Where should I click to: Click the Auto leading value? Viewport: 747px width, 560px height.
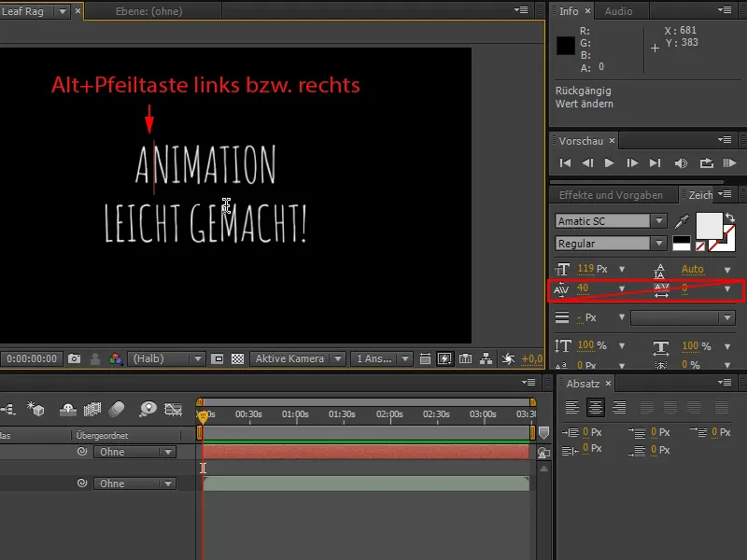coord(692,269)
